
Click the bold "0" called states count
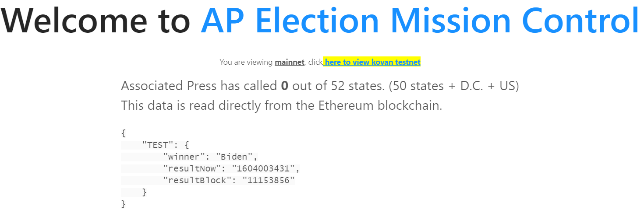pos(284,86)
